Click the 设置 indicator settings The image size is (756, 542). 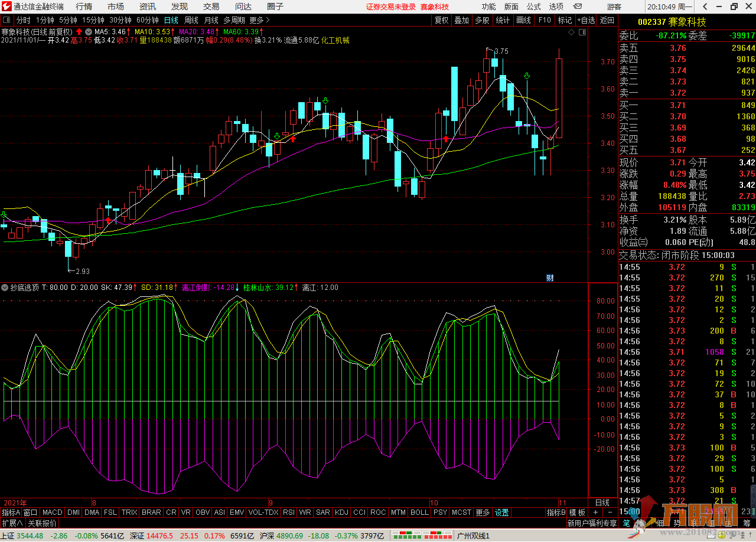pyautogui.click(x=502, y=512)
